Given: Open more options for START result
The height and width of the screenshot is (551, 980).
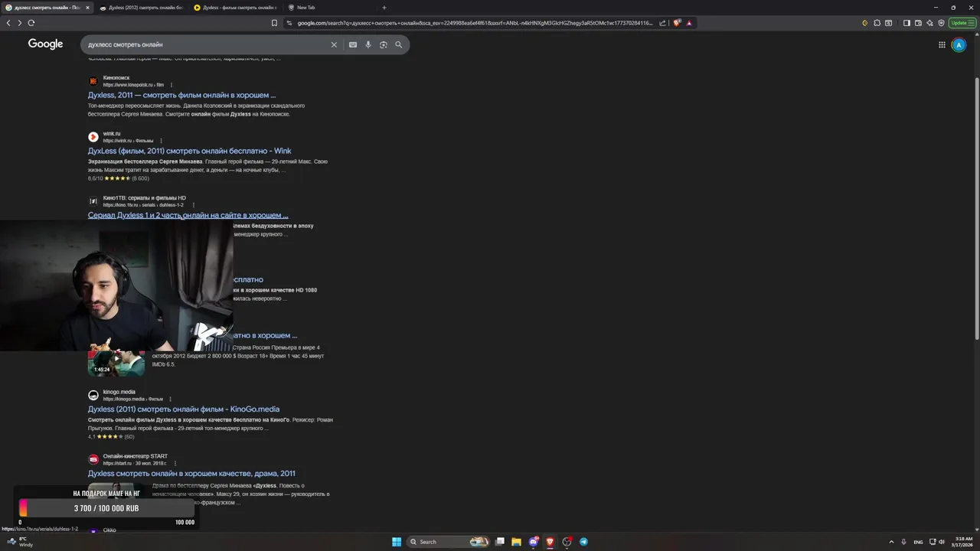Looking at the screenshot, I should (175, 463).
